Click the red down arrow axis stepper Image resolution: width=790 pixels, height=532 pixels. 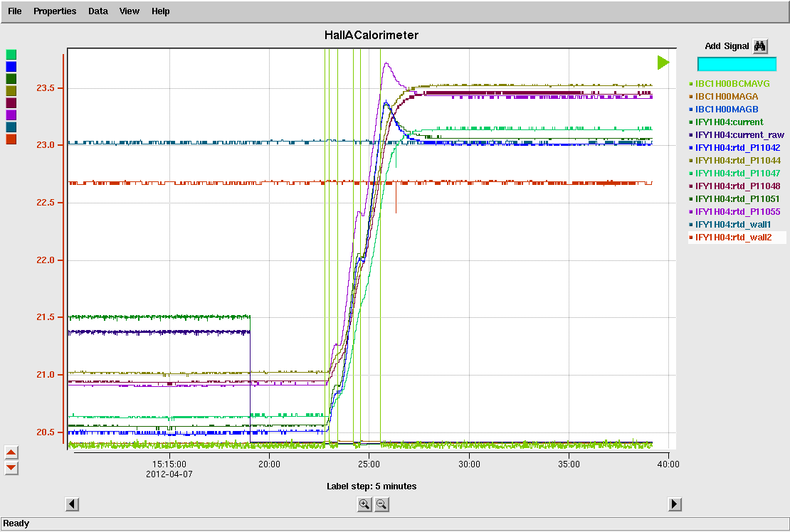tap(11, 468)
